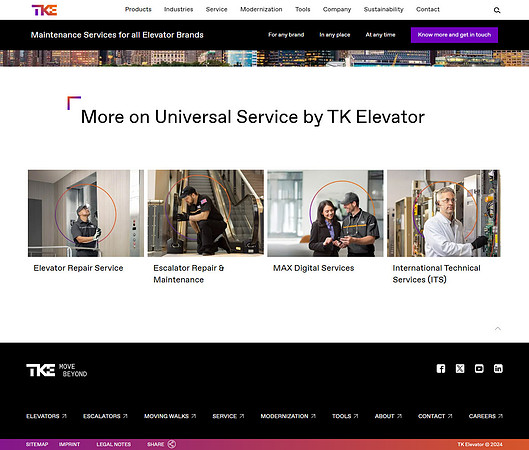
Task: Click SHARE text in bottom bar
Action: coord(156,444)
